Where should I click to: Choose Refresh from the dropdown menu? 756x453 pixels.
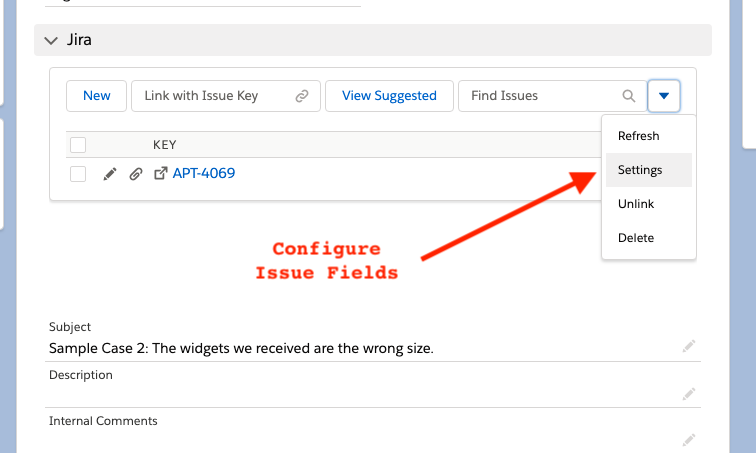[639, 136]
